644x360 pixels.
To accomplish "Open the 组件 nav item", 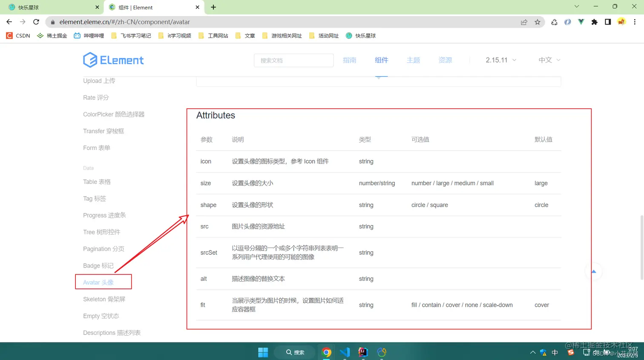I will click(382, 60).
